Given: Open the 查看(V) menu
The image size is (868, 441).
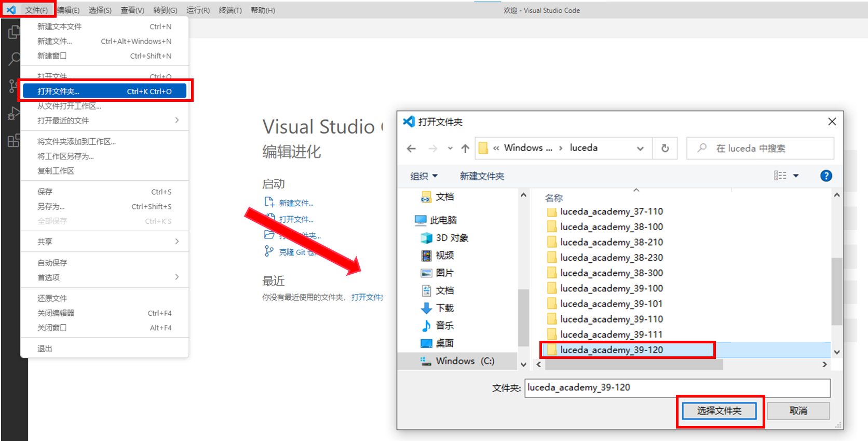Looking at the screenshot, I should (132, 10).
